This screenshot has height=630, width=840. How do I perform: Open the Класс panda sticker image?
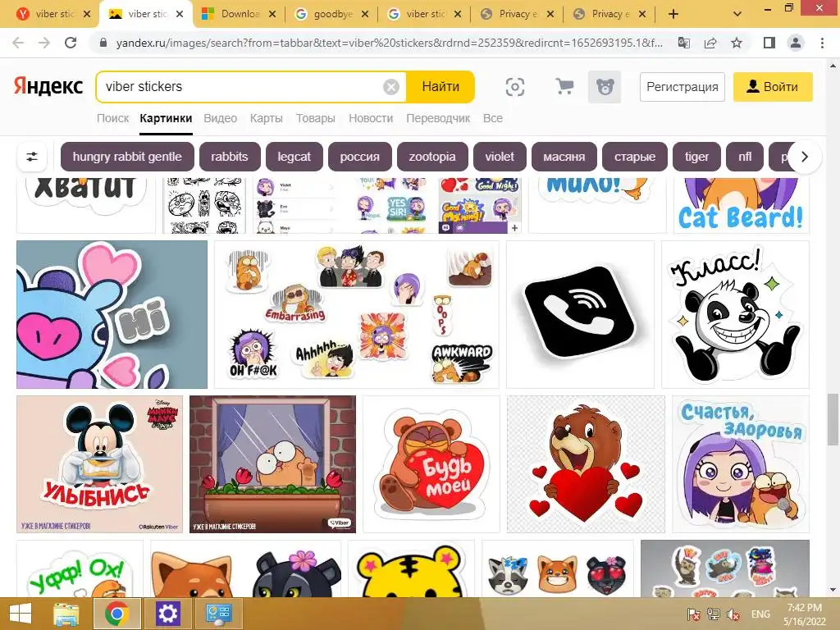click(736, 314)
